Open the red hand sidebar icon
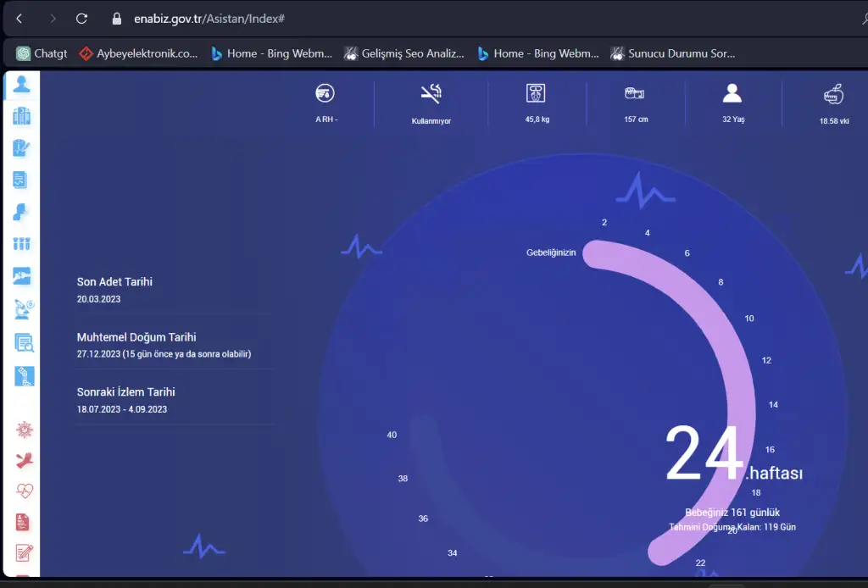The height and width of the screenshot is (588, 868). coord(24,460)
